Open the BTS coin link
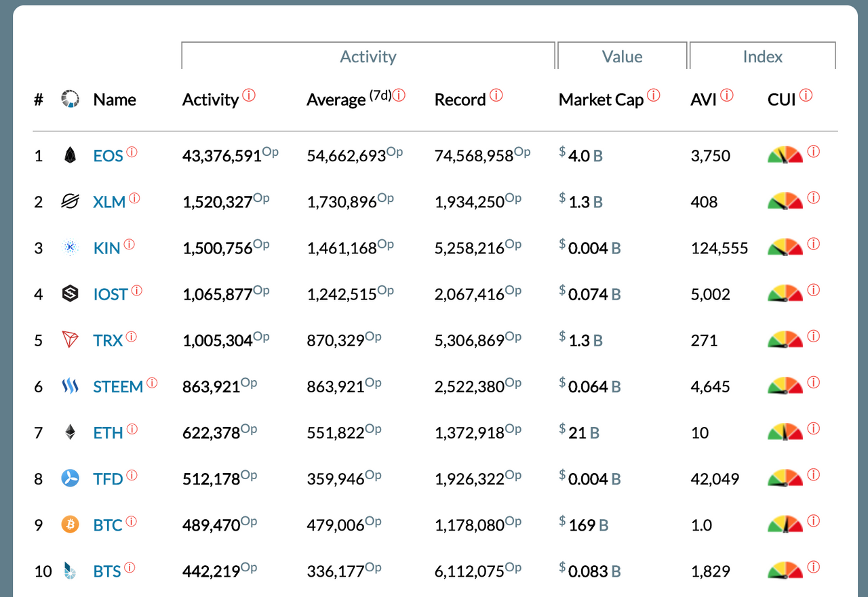Image resolution: width=868 pixels, height=597 pixels. point(107,571)
